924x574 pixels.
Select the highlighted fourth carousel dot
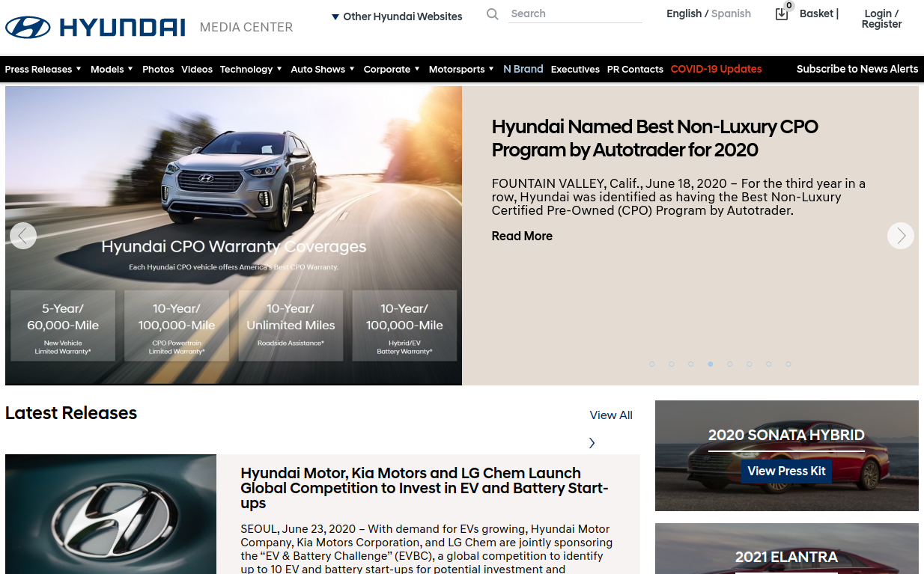[x=711, y=364]
